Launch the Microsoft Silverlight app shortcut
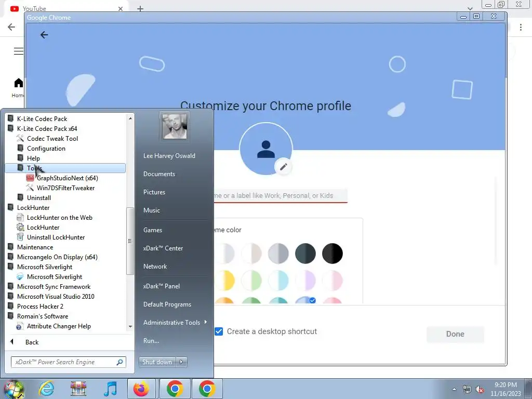Screen dimensions: 532x399 tap(54, 276)
